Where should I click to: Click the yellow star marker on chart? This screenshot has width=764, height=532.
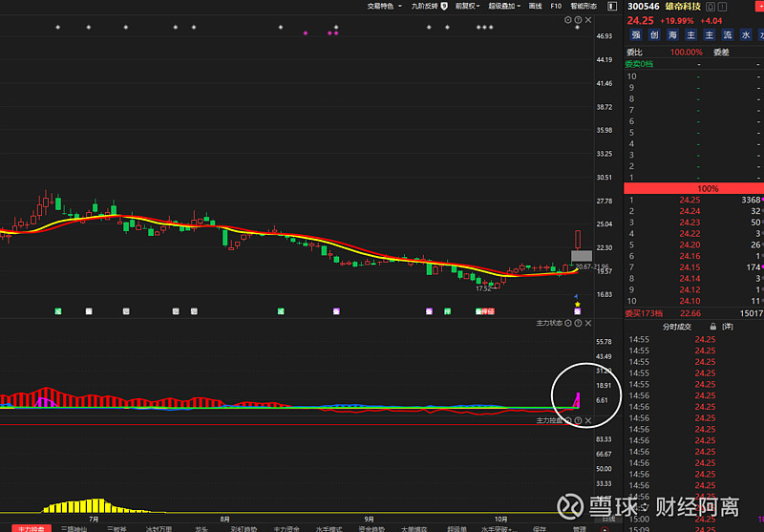click(578, 305)
